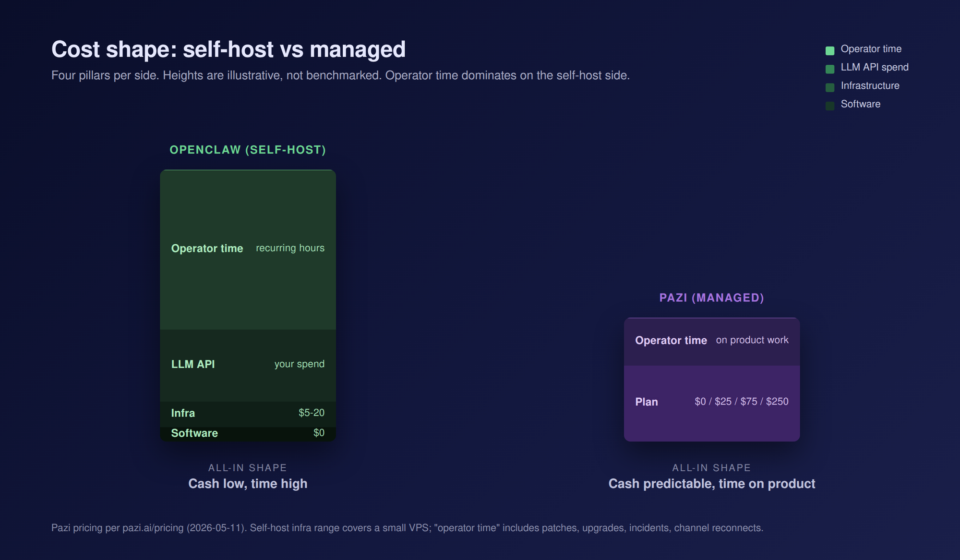Click the Infrastructure legend color swatch
Image resolution: width=960 pixels, height=560 pixels.
[x=830, y=87]
